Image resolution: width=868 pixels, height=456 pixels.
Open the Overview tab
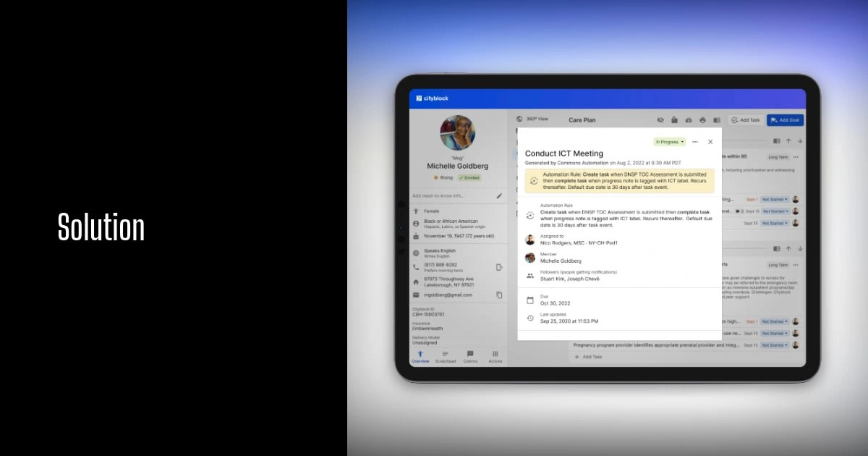click(x=420, y=356)
